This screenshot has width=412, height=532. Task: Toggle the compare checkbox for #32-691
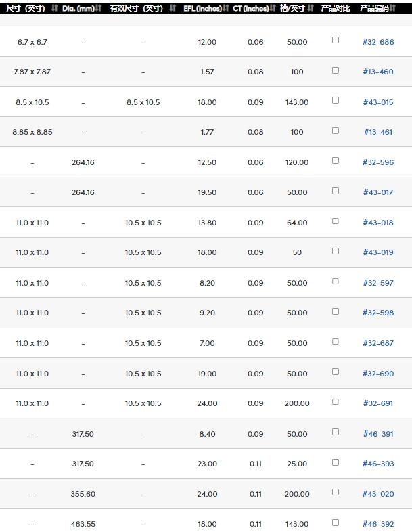(x=336, y=401)
